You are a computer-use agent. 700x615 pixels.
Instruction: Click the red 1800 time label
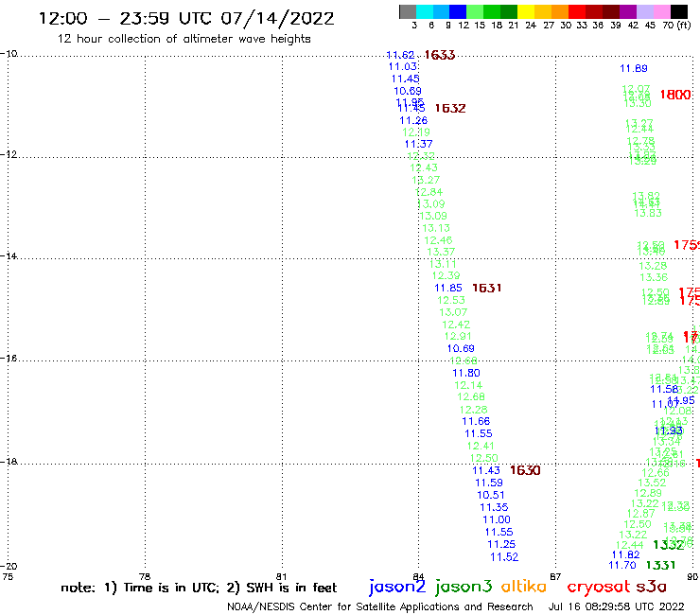tap(675, 95)
